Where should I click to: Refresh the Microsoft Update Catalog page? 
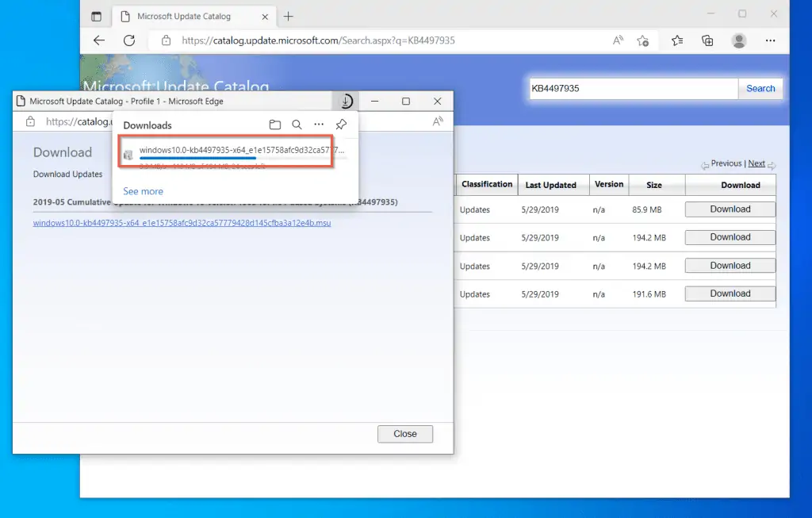pos(129,40)
